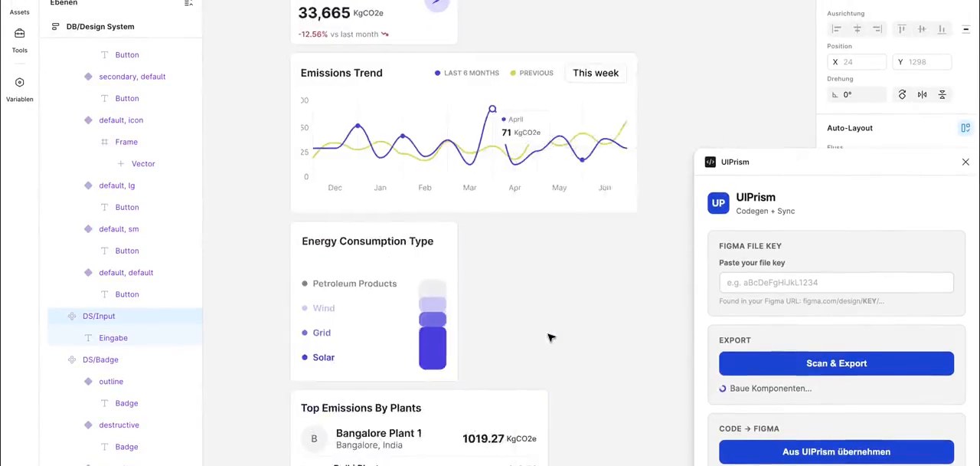Click align bottom icon under Ausrichtung
980x466 pixels.
click(942, 29)
